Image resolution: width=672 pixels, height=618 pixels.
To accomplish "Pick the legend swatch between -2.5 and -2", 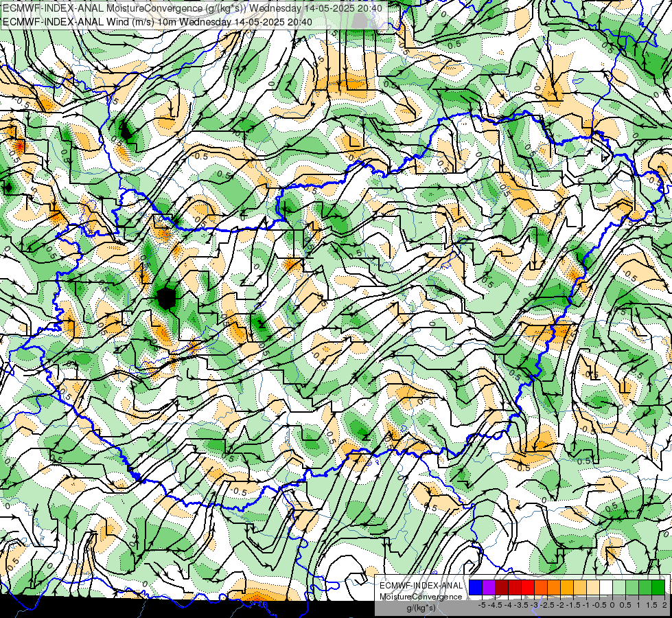I will 554,587.
